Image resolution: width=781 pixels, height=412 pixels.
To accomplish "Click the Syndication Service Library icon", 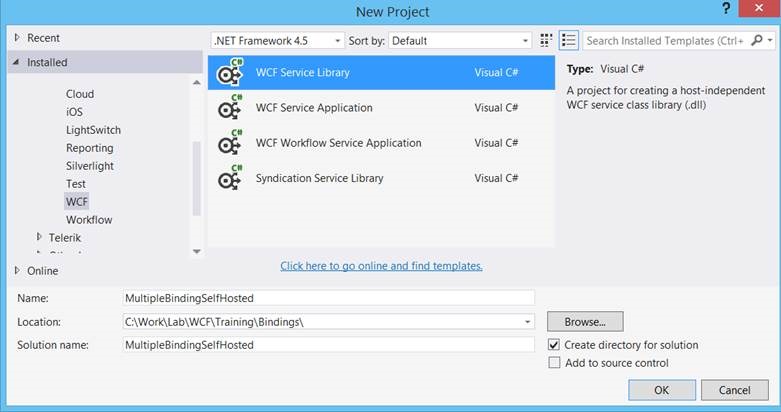I will 231,178.
